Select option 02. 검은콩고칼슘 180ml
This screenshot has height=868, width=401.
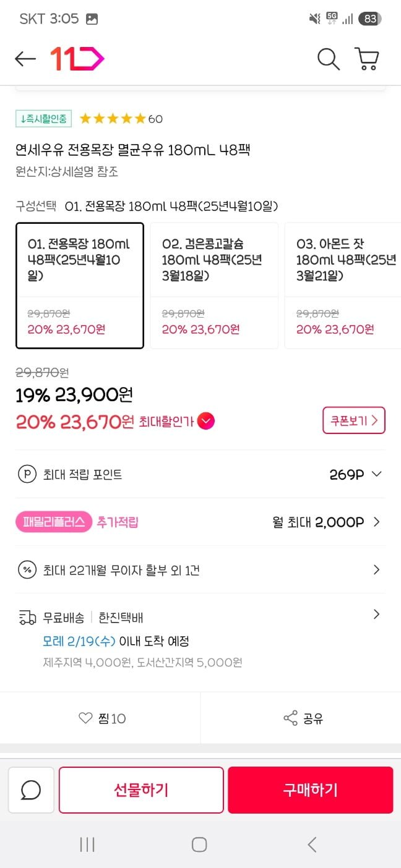(213, 286)
